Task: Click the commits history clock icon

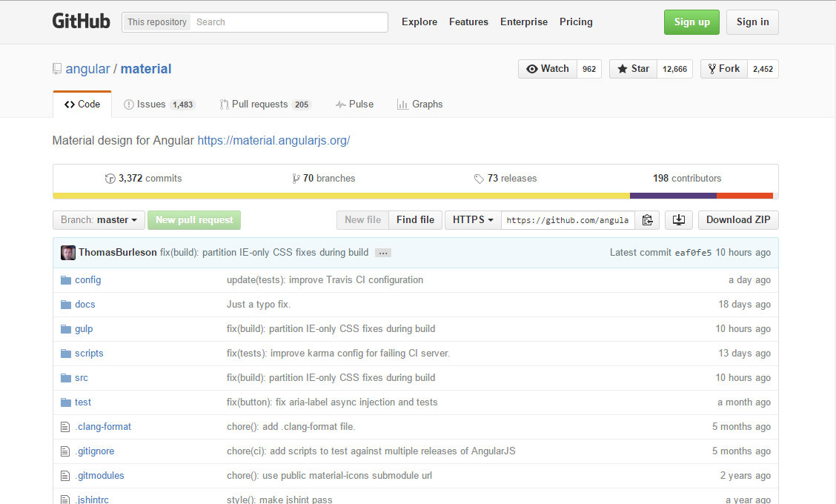Action: [x=110, y=179]
